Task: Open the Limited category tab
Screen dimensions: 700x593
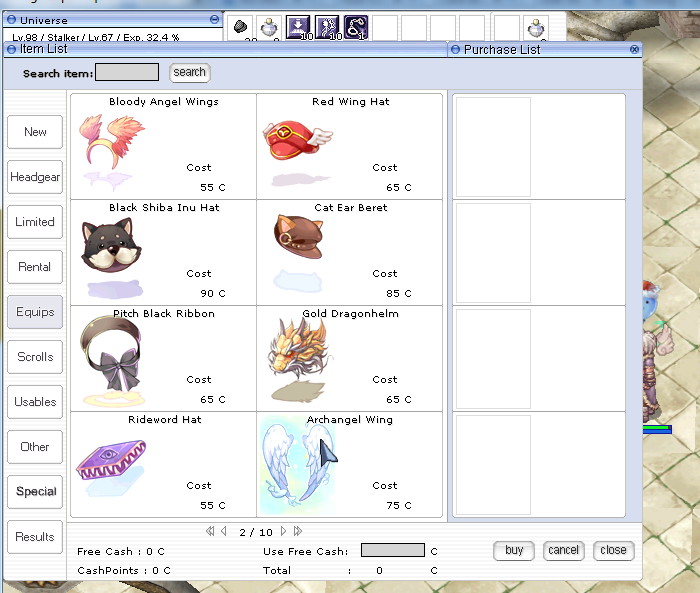Action: click(35, 222)
